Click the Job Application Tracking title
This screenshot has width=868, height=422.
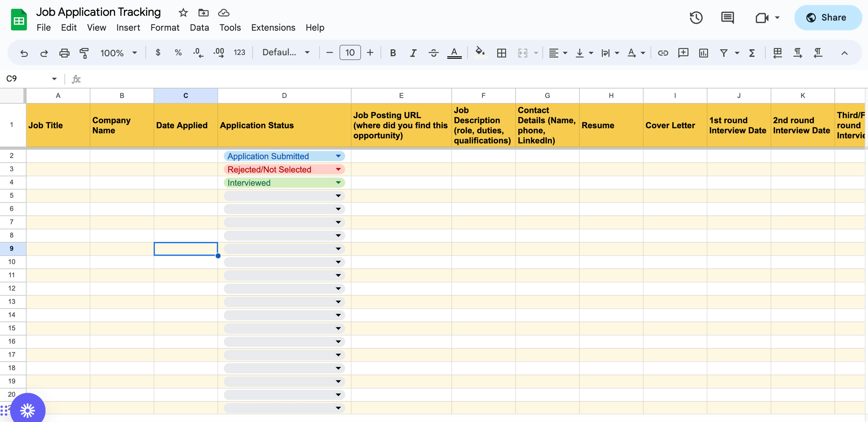[98, 12]
